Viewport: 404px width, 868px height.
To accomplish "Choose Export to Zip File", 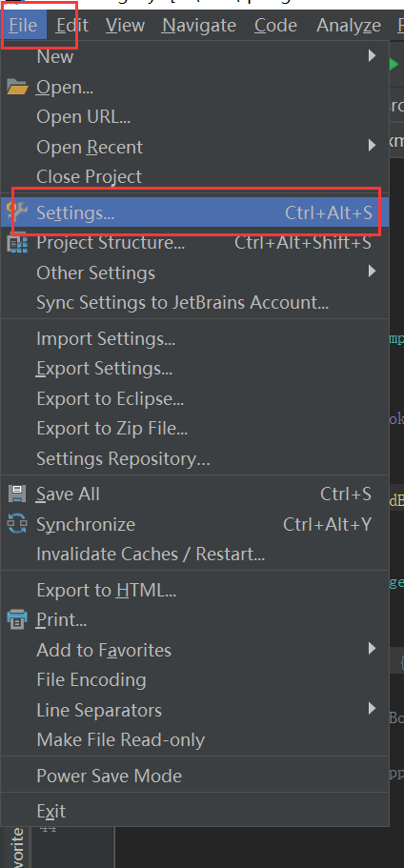I will pyautogui.click(x=194, y=428).
